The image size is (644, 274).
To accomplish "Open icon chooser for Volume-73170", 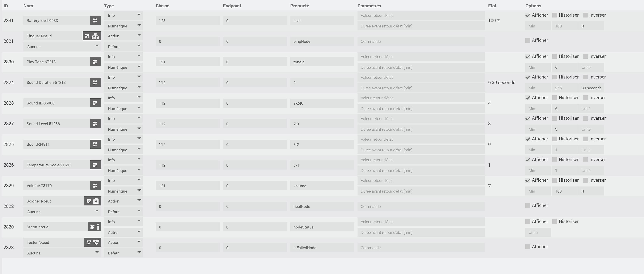I will click(x=95, y=186).
